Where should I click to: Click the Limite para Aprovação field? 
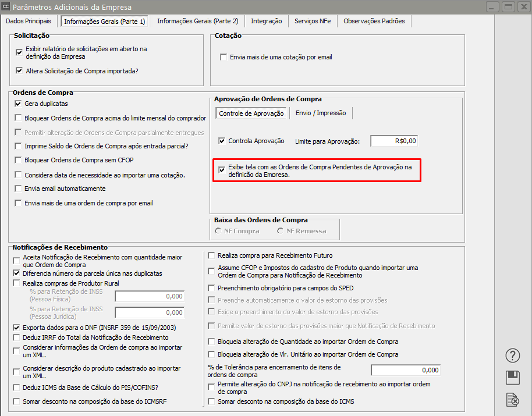pos(394,141)
